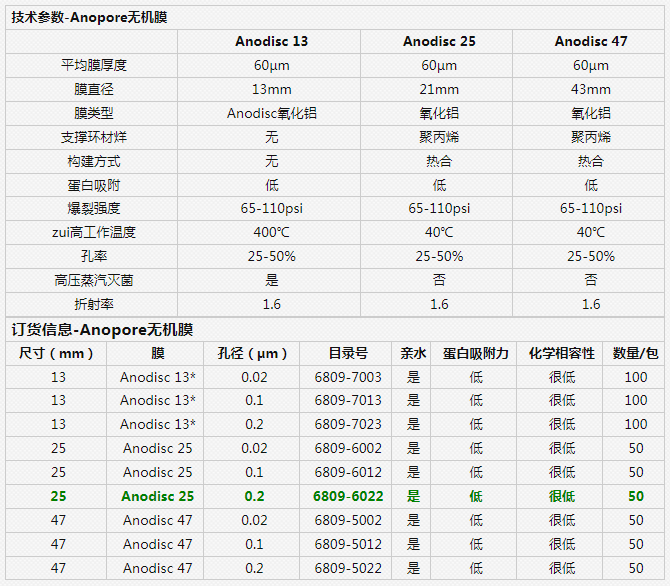Open highlighted catalog number 6809-6022

pyautogui.click(x=348, y=496)
